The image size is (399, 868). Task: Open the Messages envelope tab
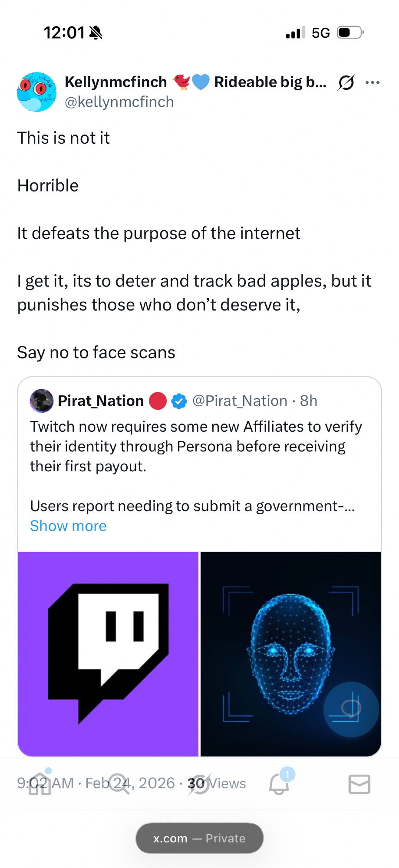click(x=359, y=784)
